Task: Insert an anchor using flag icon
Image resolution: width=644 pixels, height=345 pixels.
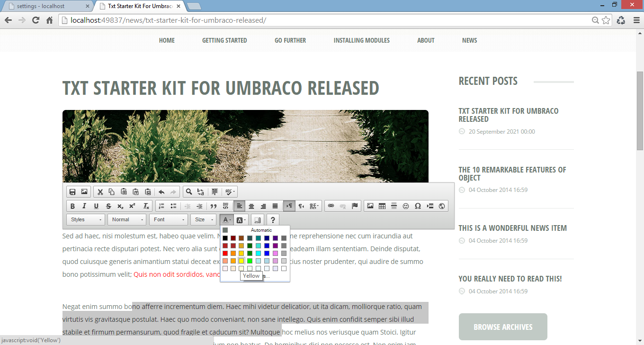Action: pos(355,206)
